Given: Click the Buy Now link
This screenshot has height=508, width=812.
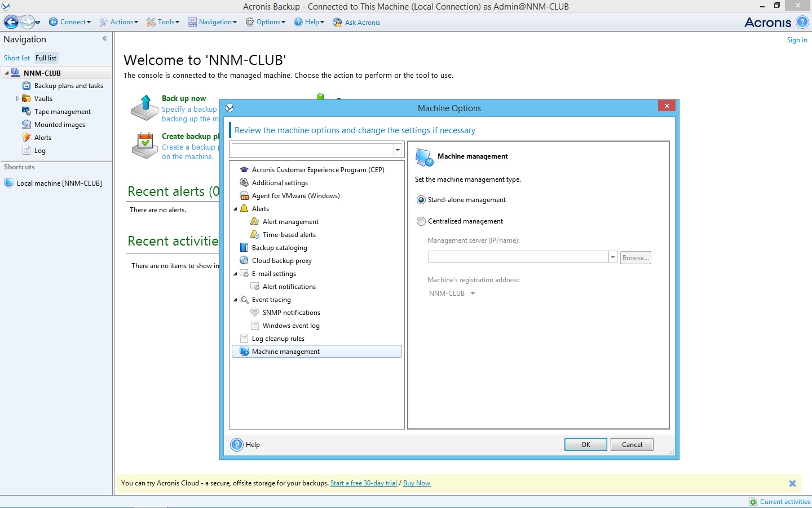Looking at the screenshot, I should [417, 483].
